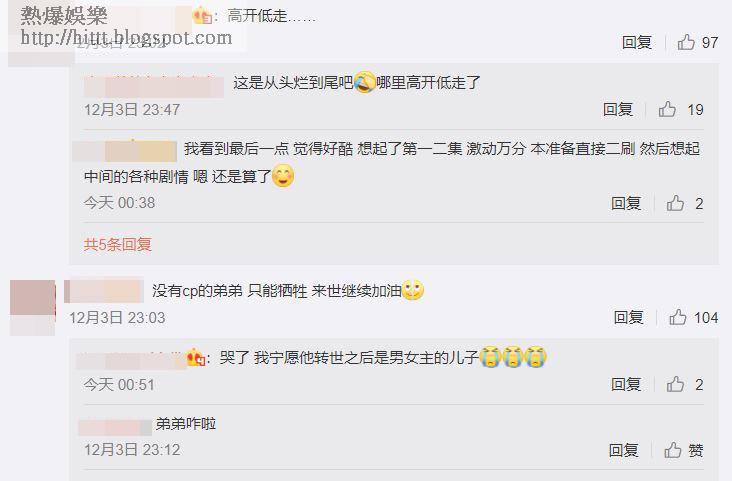This screenshot has width=732, height=481.
Task: Open the blurred username before 弟弟咋啦
Action: pos(115,427)
